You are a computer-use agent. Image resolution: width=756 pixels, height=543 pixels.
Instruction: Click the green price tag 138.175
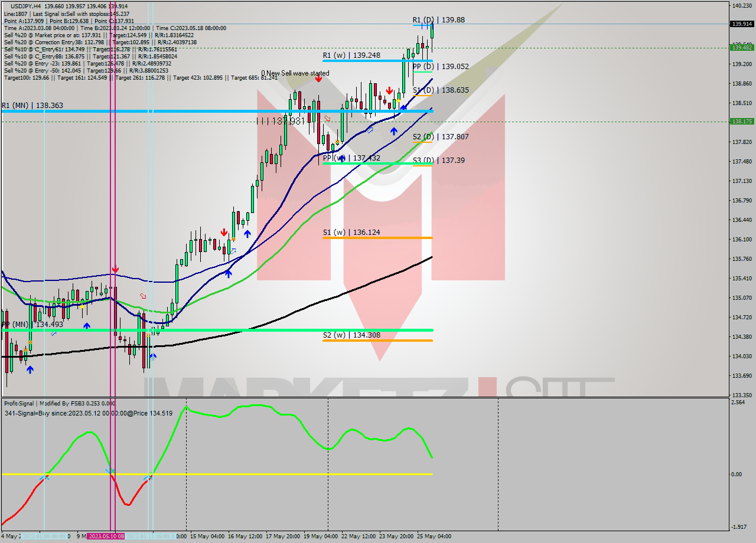[x=742, y=121]
